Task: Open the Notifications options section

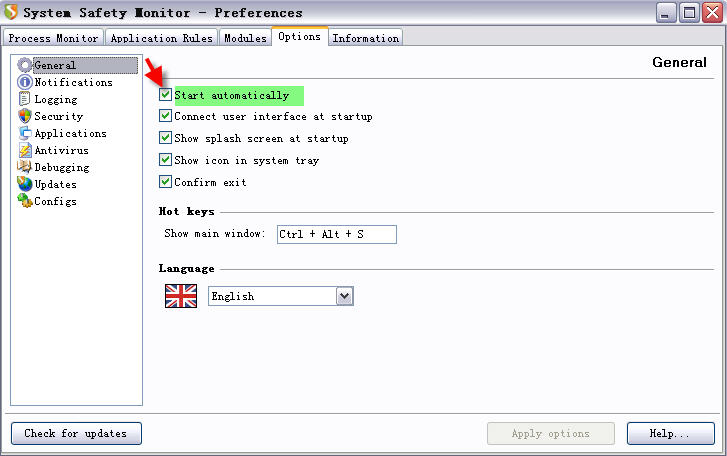Action: 73,82
